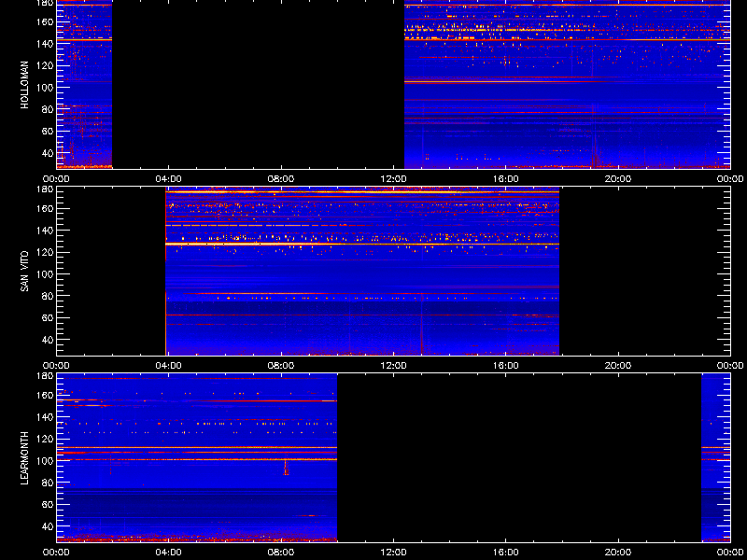Inspect San Vito vertical streak near 13:00
Screen dimensions: 747x560
422,324
